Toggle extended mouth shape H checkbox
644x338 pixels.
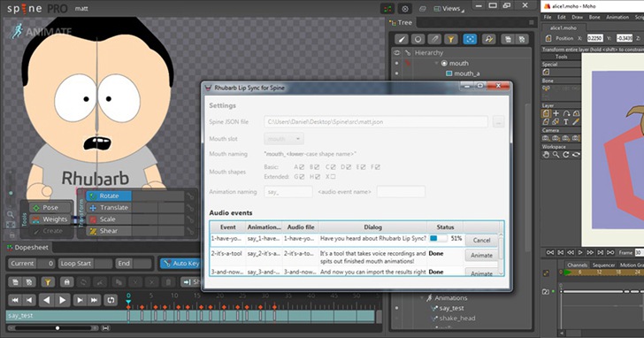[318, 177]
